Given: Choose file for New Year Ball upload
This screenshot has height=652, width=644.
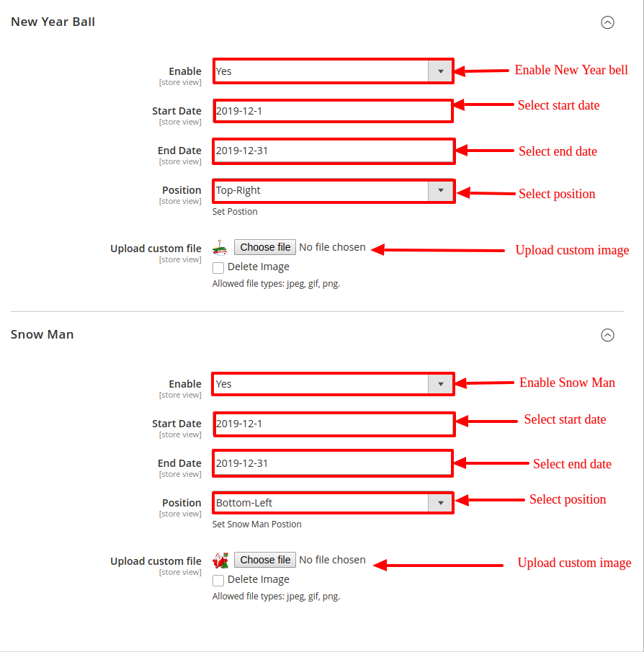Looking at the screenshot, I should coord(265,247).
